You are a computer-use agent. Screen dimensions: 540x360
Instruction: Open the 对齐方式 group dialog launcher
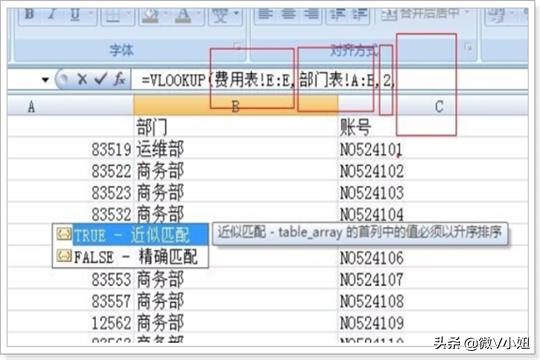468,47
